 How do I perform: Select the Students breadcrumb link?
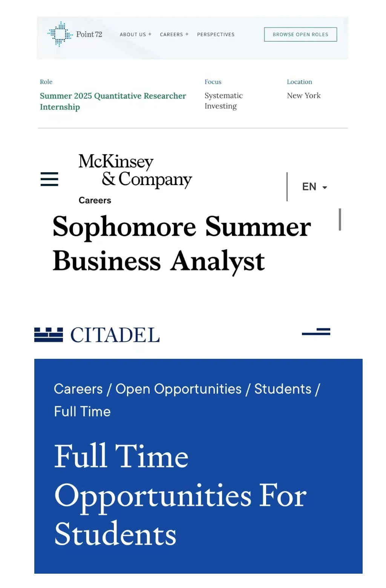[x=283, y=389]
